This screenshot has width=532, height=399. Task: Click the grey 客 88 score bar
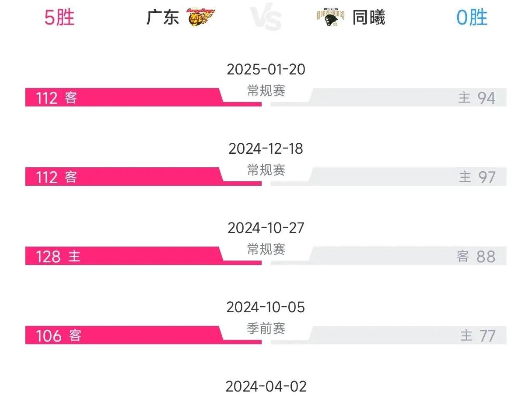click(388, 256)
